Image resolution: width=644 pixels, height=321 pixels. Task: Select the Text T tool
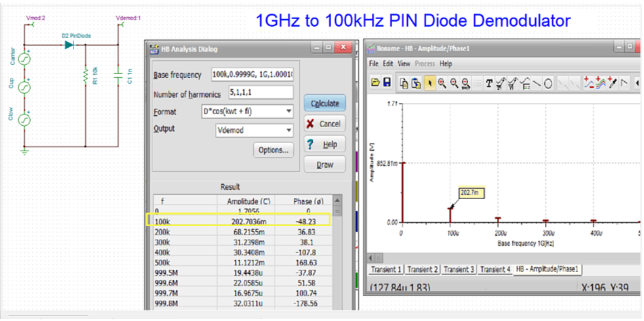pyautogui.click(x=489, y=83)
